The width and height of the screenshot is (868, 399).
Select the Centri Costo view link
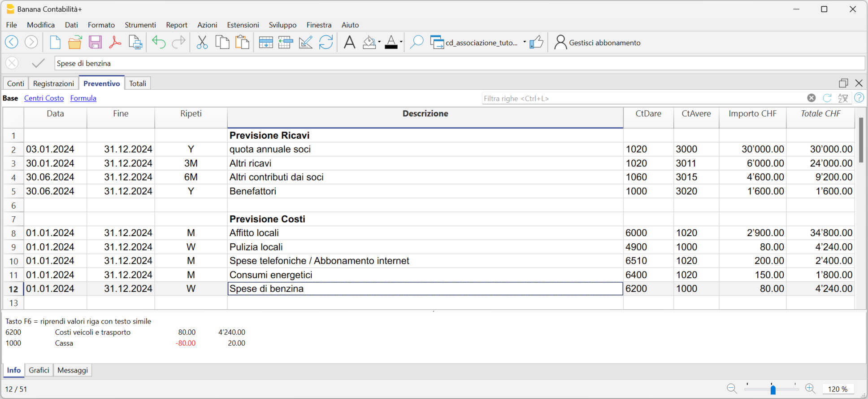(44, 98)
